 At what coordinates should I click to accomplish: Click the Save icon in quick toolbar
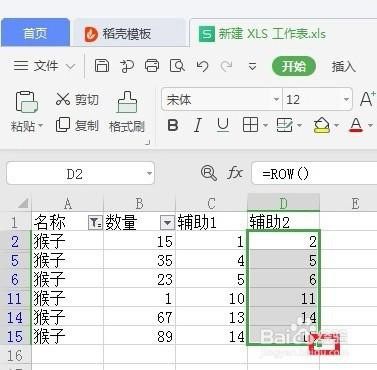[x=102, y=66]
